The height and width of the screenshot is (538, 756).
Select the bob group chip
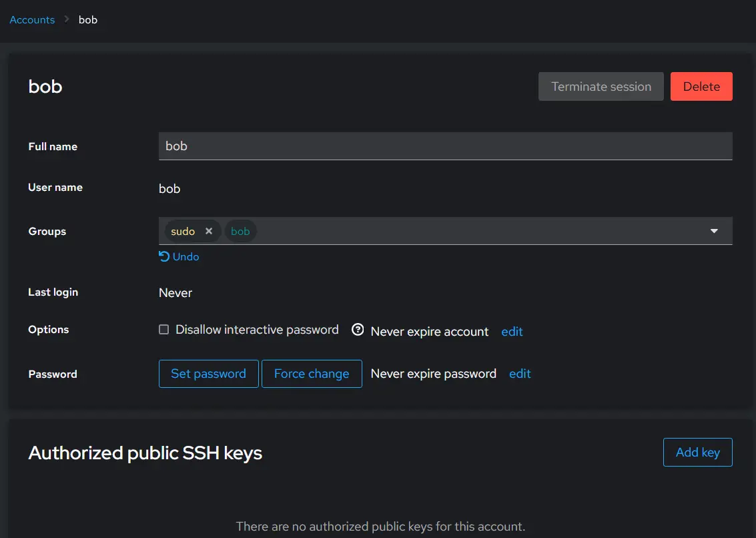click(240, 231)
